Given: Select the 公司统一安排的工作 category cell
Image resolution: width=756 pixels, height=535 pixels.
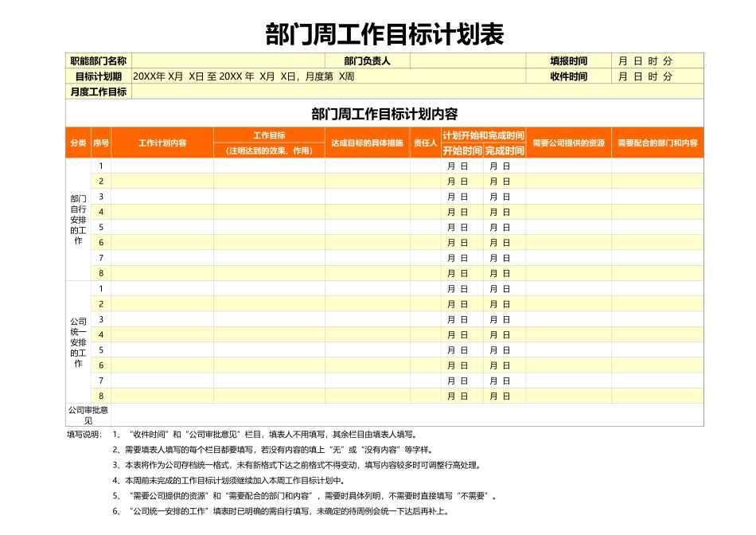Looking at the screenshot, I should point(76,341).
